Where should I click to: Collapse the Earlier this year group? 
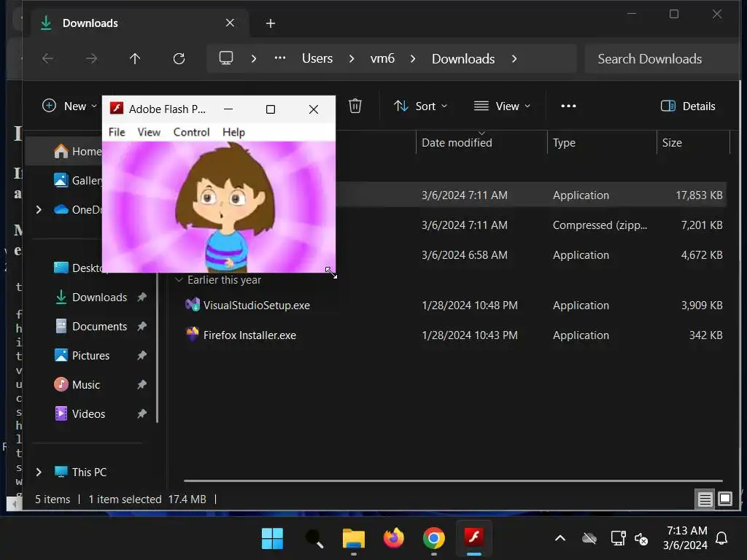click(179, 279)
